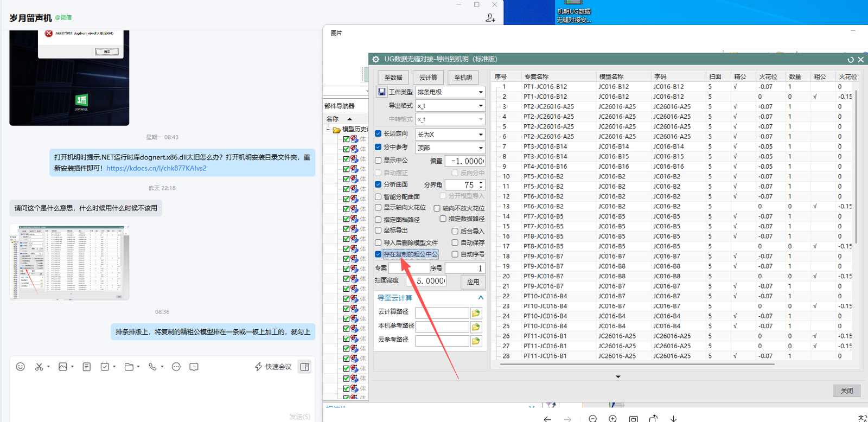Open the 长为X dropdown
Viewport: 868px width, 422px height.
pos(450,134)
